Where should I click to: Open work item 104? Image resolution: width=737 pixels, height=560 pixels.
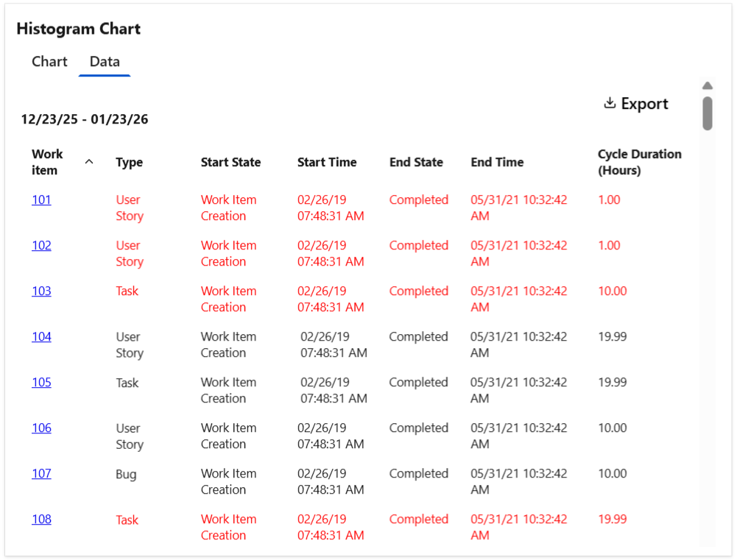tap(40, 336)
